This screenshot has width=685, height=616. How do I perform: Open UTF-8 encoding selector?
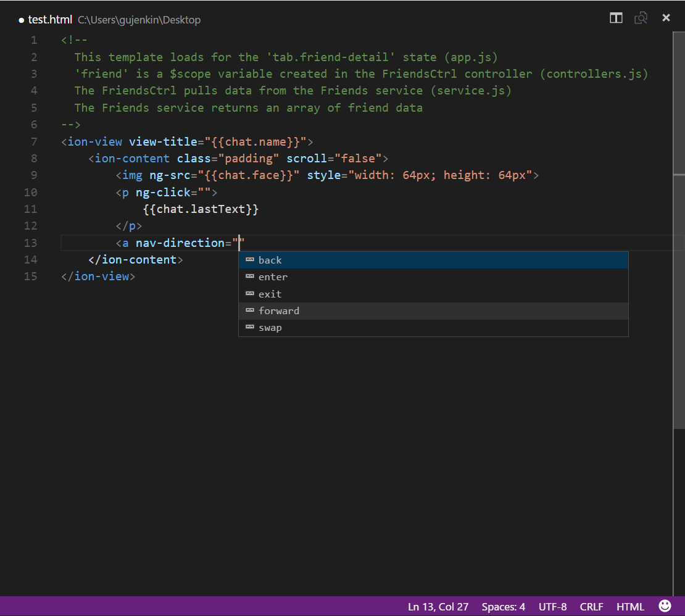point(552,607)
